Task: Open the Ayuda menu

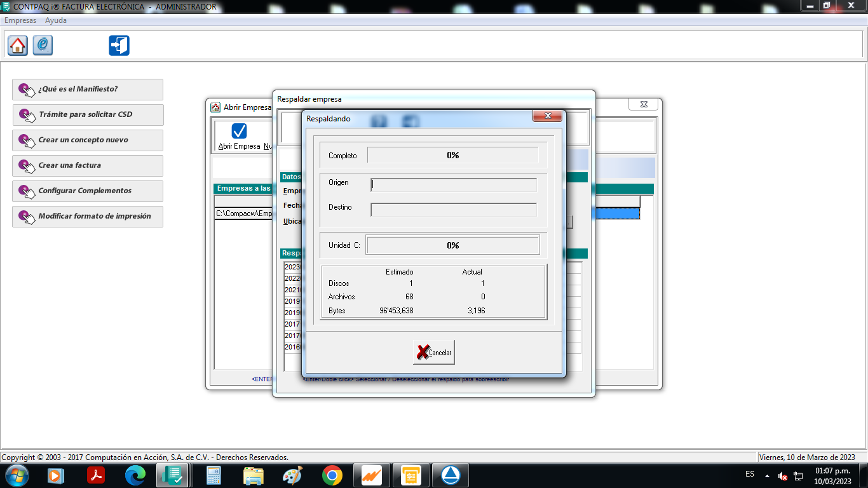Action: point(56,20)
